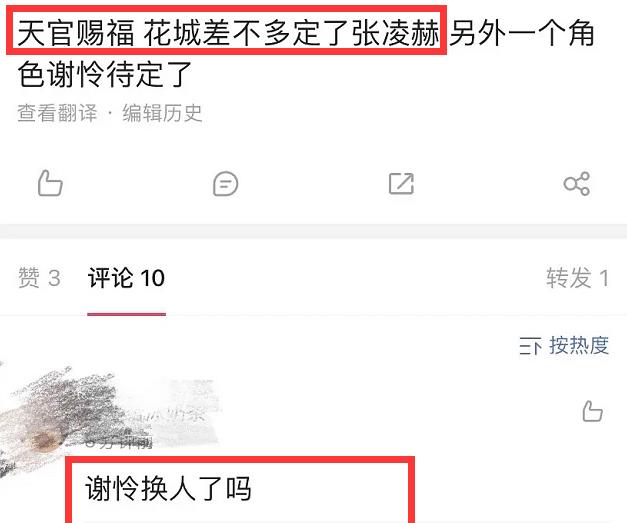The height and width of the screenshot is (523, 627).
Task: Tap the highlighted text 天官赐福 花城差不多定了张凌赫
Action: [228, 33]
